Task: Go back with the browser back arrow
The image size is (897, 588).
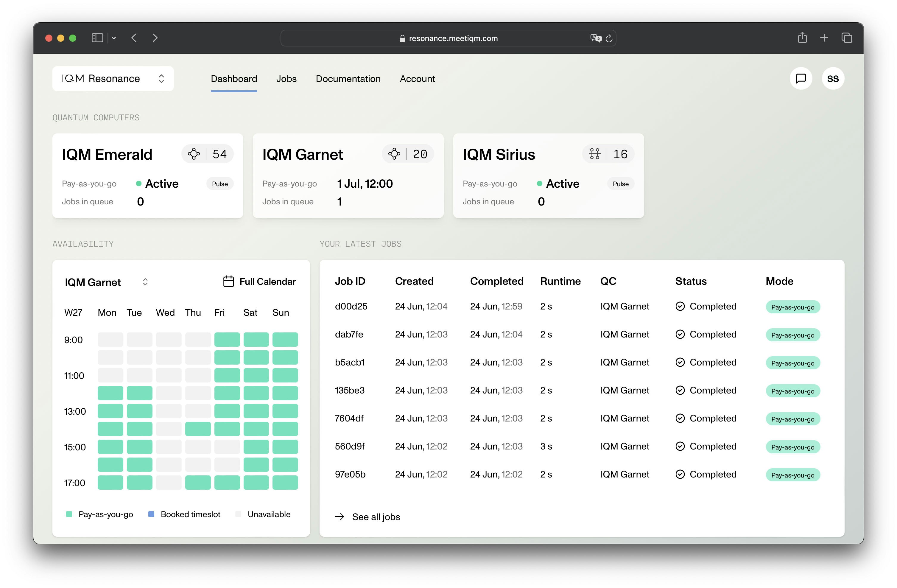Action: pyautogui.click(x=134, y=38)
